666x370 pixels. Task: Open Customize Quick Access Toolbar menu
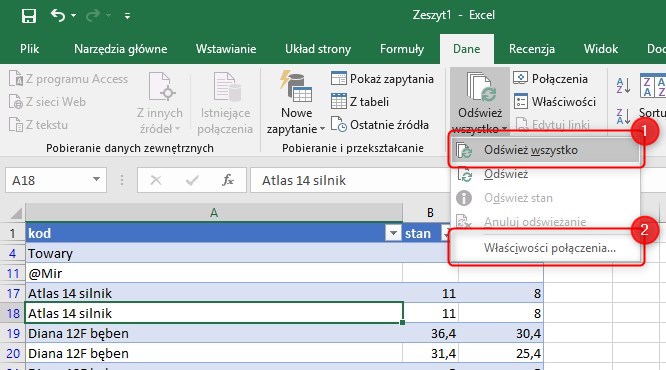pos(127,16)
